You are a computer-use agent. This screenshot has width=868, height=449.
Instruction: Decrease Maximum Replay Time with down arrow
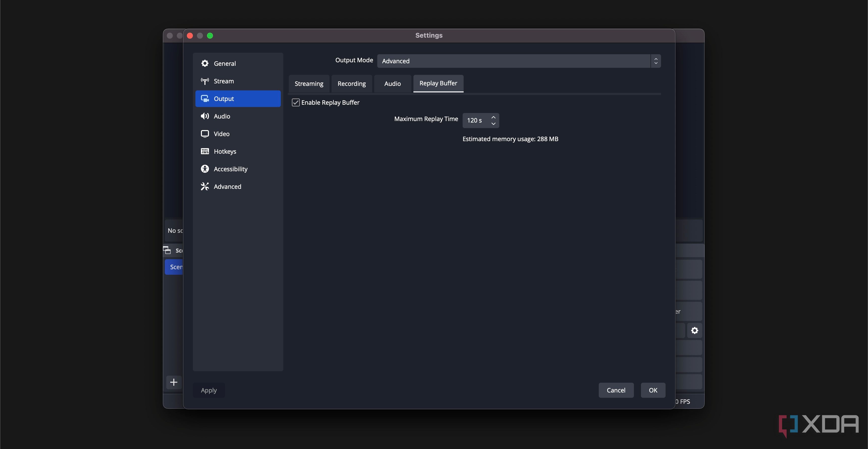(493, 124)
